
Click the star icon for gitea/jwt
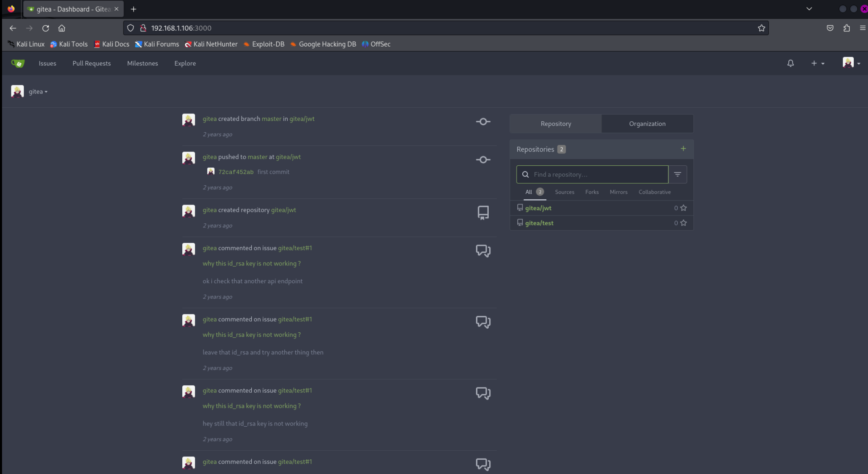click(683, 208)
